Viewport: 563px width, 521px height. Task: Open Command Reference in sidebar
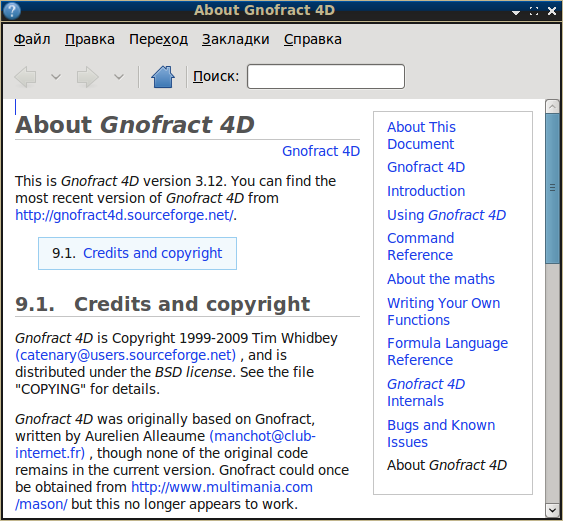[x=420, y=246]
